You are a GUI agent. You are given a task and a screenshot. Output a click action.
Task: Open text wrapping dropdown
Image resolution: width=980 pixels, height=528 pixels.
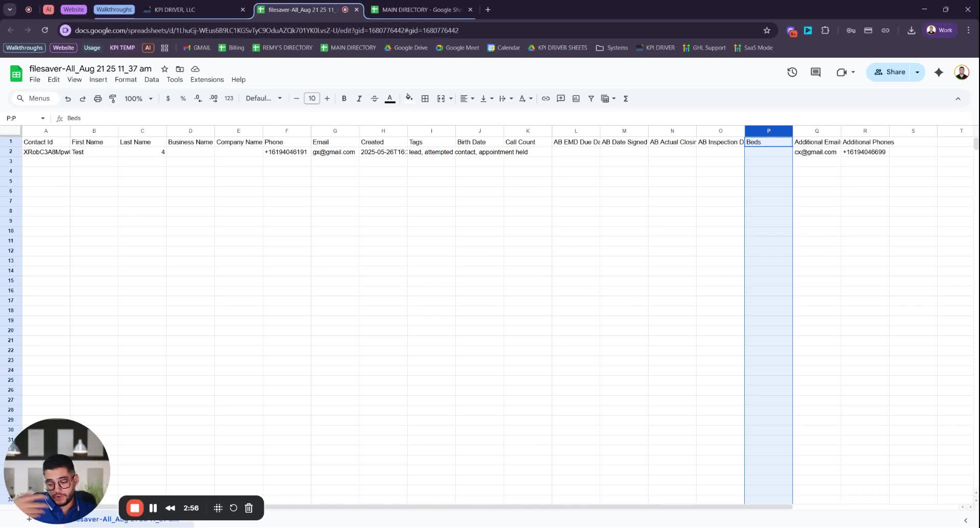click(506, 99)
